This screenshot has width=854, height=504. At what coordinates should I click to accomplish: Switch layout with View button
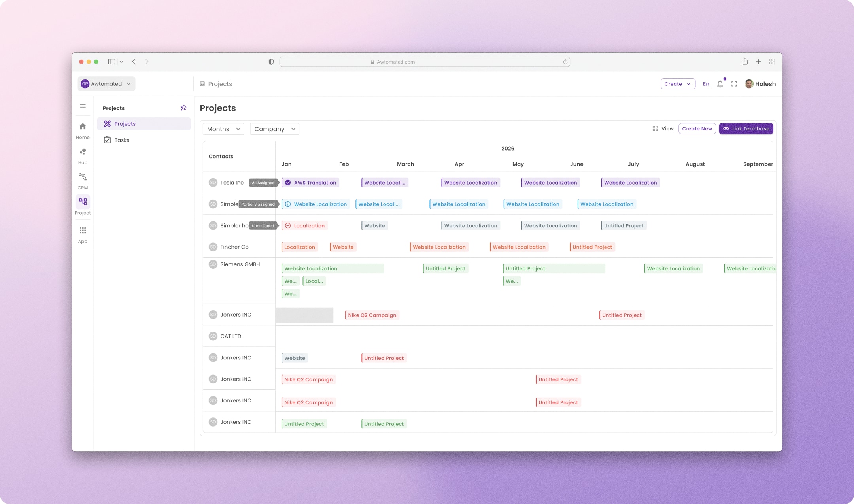tap(663, 128)
